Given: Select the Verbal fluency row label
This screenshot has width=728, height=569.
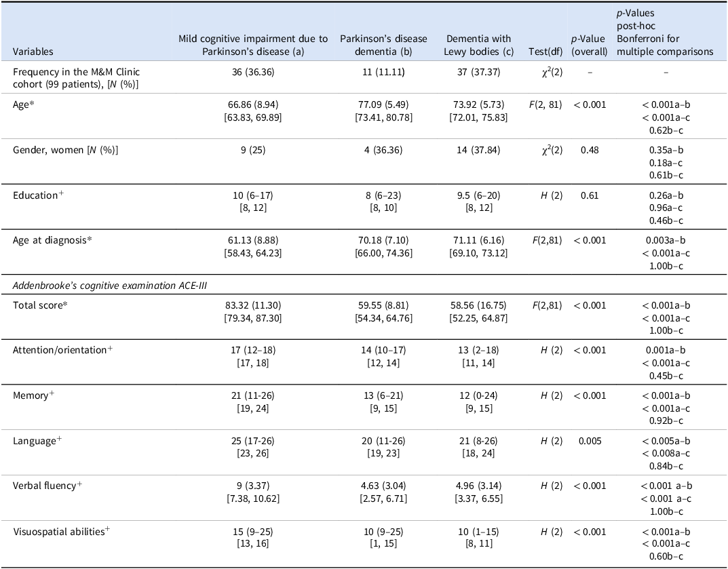Looking at the screenshot, I should (47, 486).
